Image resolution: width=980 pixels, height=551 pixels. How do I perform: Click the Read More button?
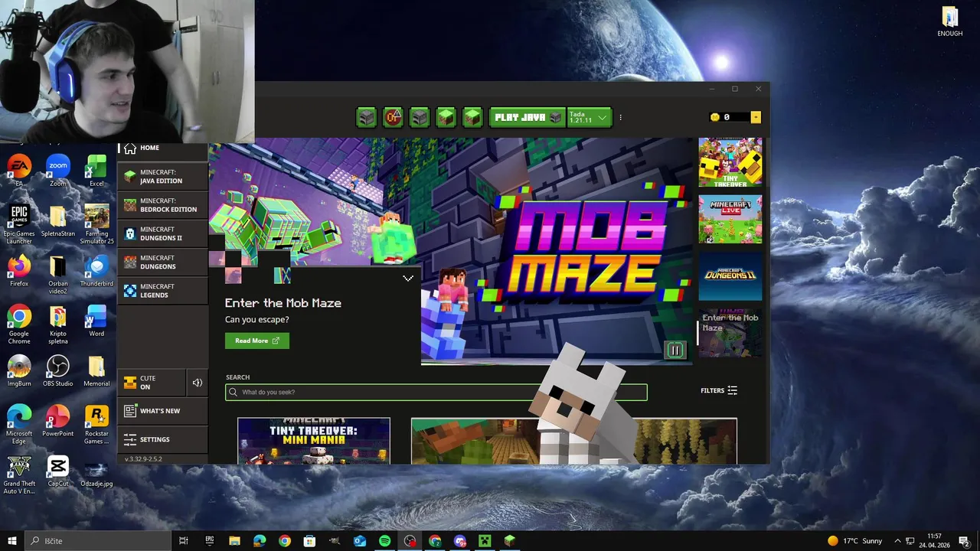[257, 341]
